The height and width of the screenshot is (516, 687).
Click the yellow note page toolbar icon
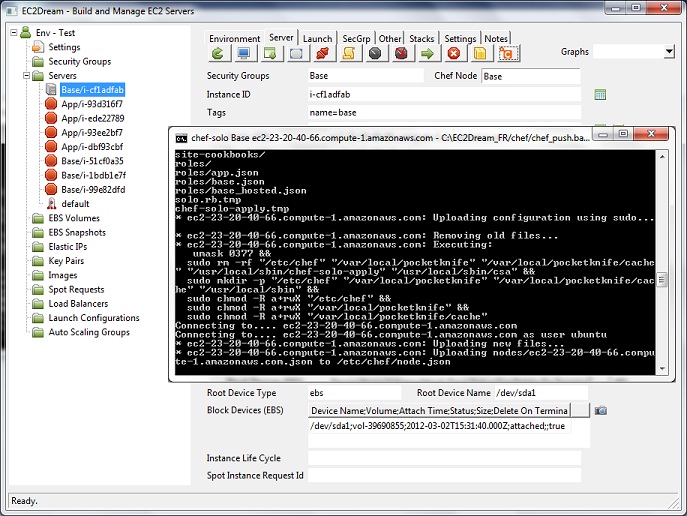(480, 53)
